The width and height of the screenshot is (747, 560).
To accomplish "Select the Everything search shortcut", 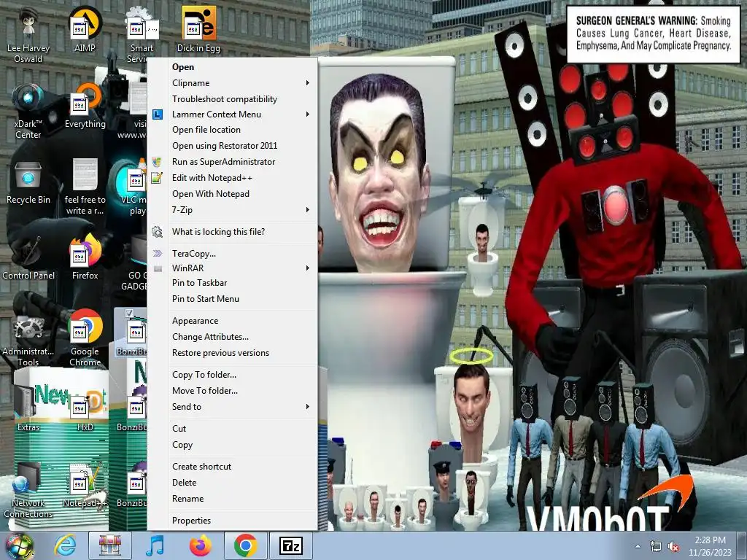I will (x=85, y=106).
